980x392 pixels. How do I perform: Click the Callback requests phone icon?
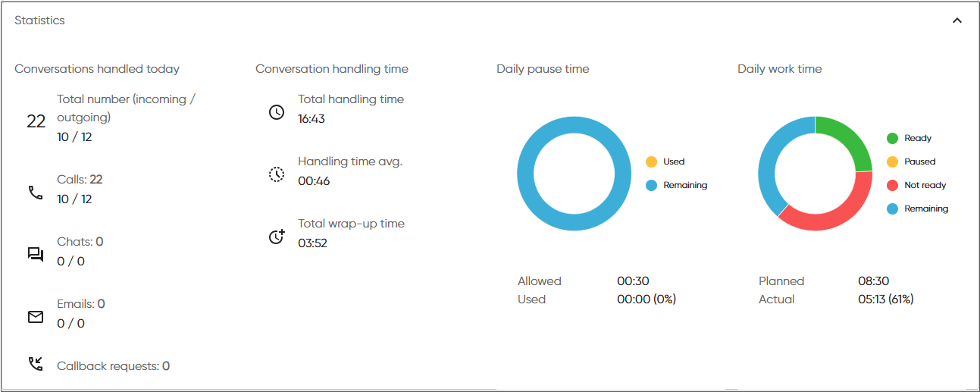pos(36,365)
